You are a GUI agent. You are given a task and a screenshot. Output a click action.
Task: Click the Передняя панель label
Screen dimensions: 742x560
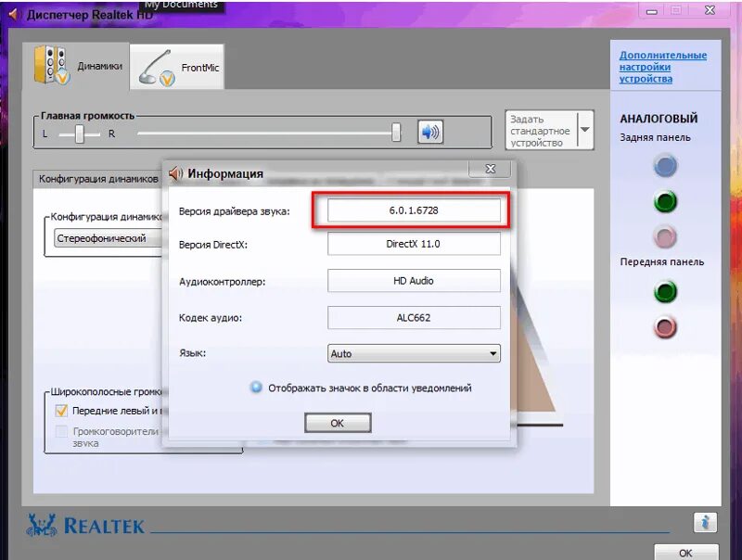point(662,262)
